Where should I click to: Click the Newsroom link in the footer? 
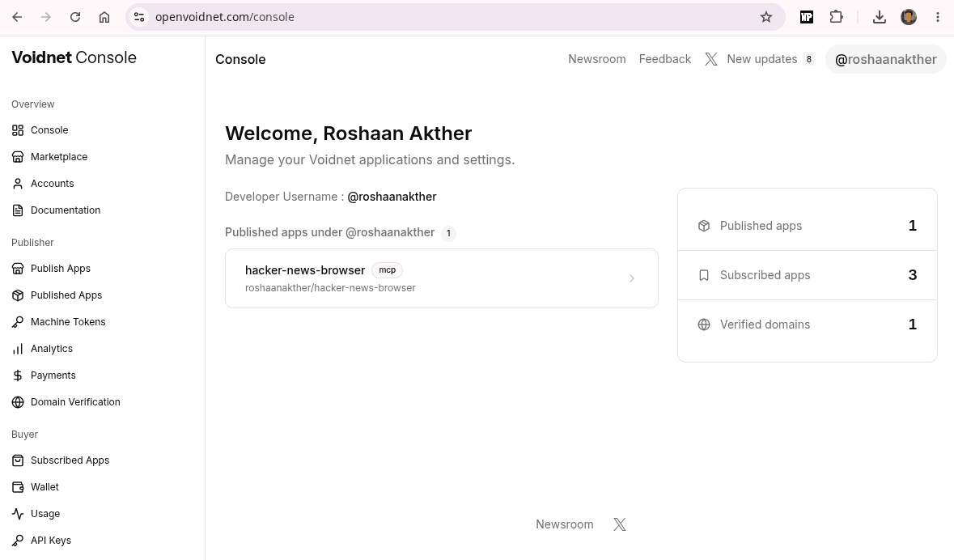point(565,524)
